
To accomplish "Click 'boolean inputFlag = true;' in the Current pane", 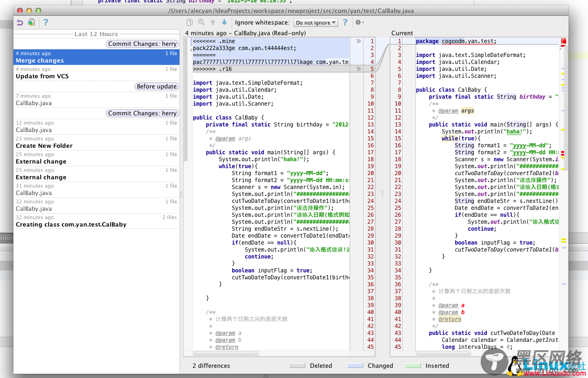I will click(x=495, y=243).
